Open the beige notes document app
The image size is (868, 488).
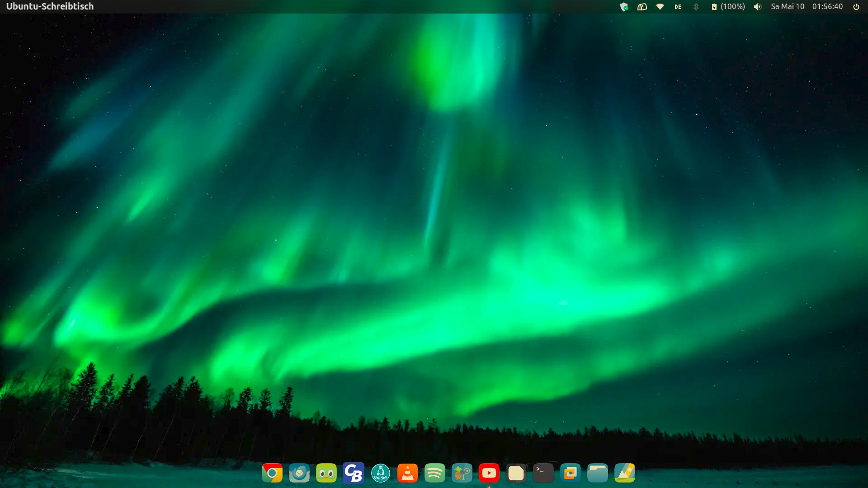[516, 473]
